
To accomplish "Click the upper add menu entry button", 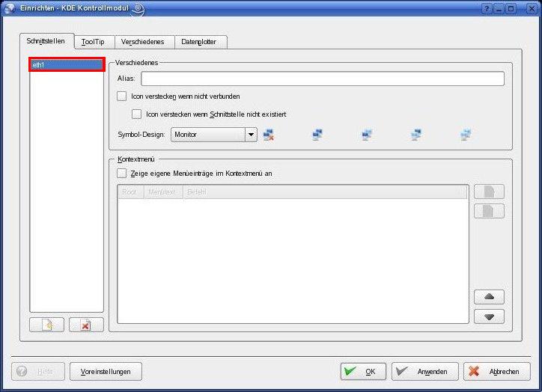I will tap(489, 192).
